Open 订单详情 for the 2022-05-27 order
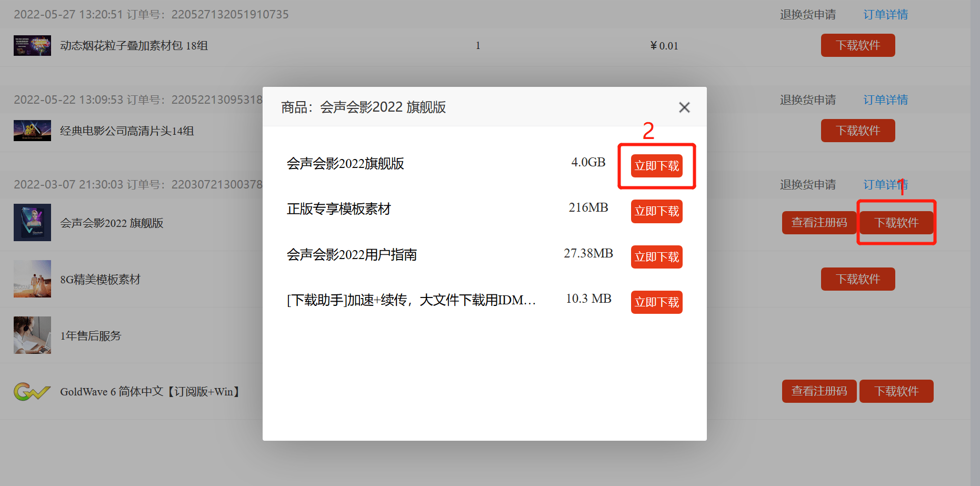 [886, 15]
